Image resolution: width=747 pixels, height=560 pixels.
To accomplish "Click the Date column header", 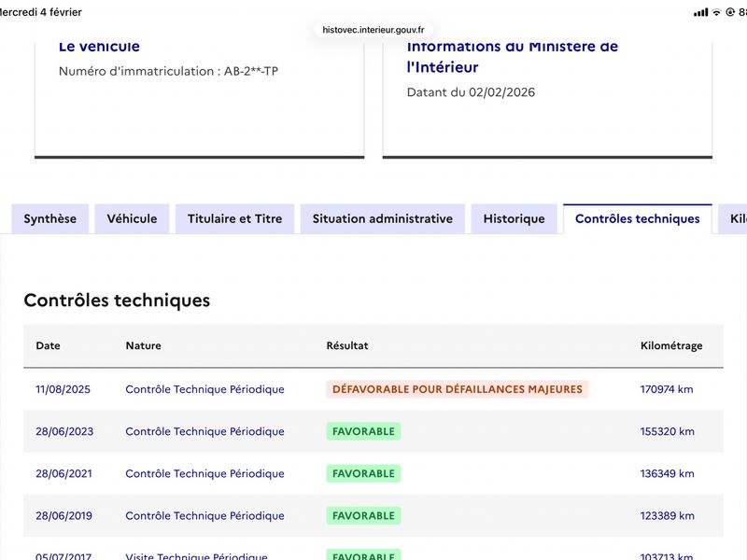I will pyautogui.click(x=49, y=345).
